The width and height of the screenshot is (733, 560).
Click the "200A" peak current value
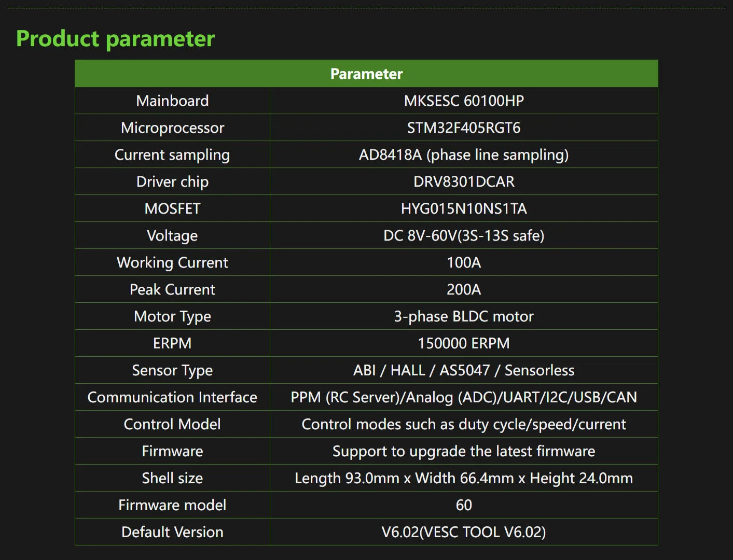click(464, 289)
